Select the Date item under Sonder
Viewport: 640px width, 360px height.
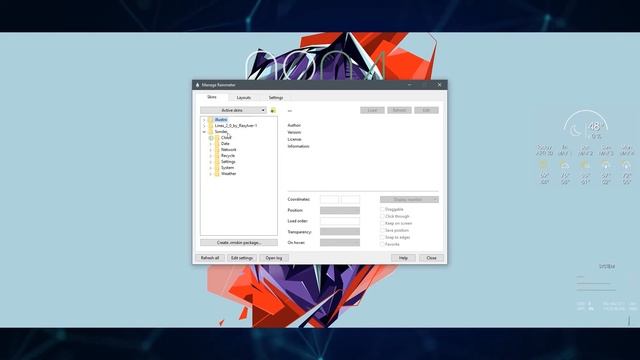pos(225,144)
